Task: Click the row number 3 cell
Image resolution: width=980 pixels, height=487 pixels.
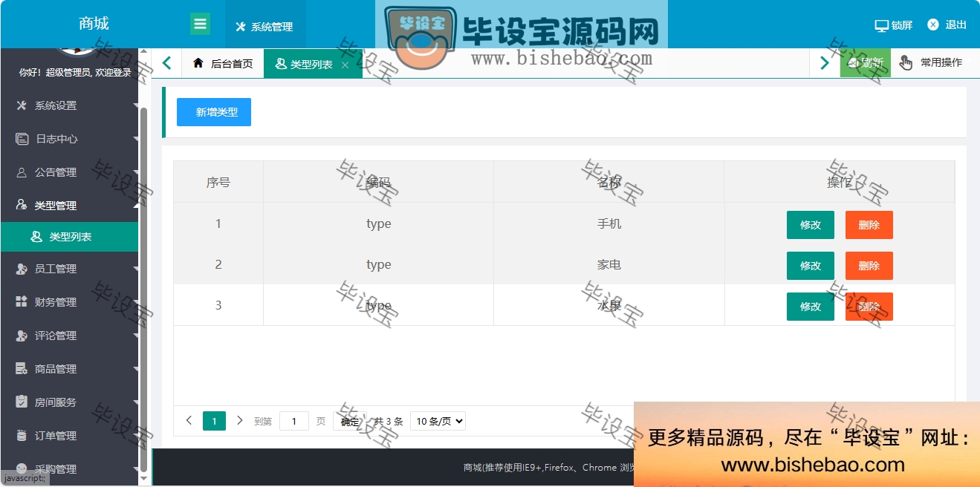Action: pos(218,305)
